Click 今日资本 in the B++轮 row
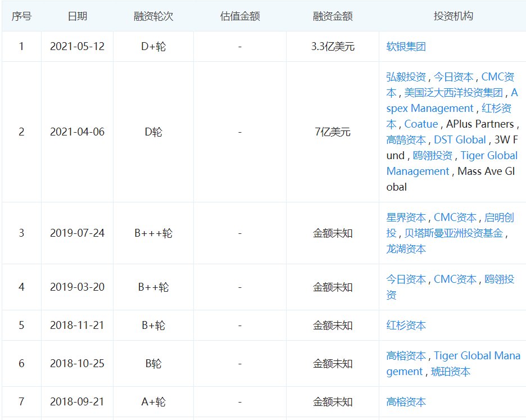The height and width of the screenshot is (420, 526). (x=406, y=279)
